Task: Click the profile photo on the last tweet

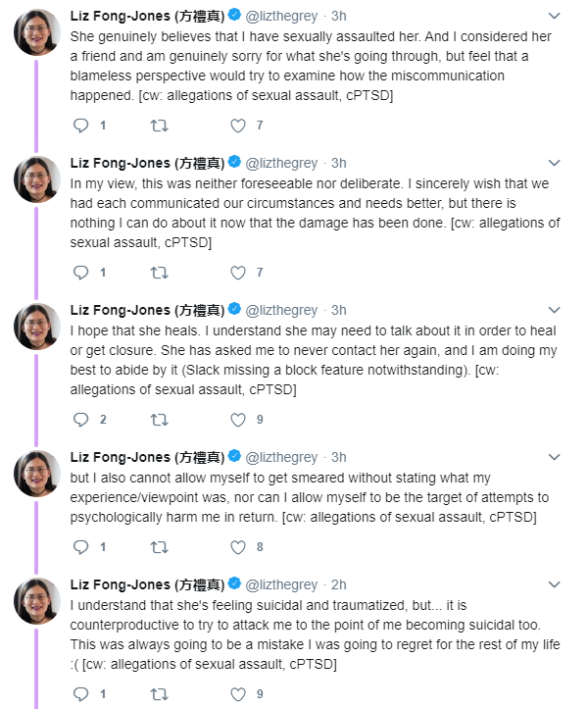Action: [x=37, y=601]
